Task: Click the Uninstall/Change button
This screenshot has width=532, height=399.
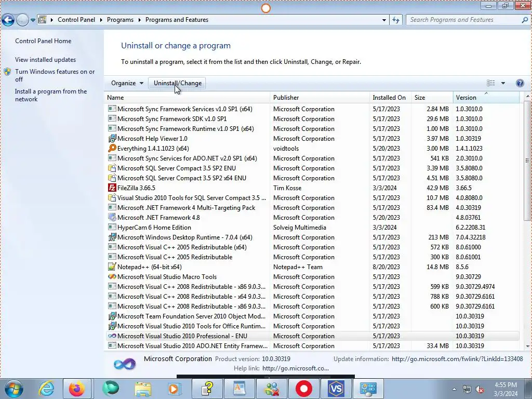Action: 178,83
